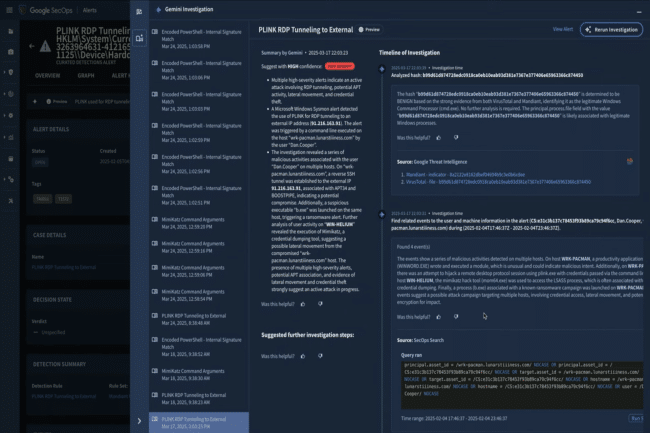Image resolution: width=650 pixels, height=433 pixels.
Task: Expand the shield sidebar item arrow
Action: 5,73
